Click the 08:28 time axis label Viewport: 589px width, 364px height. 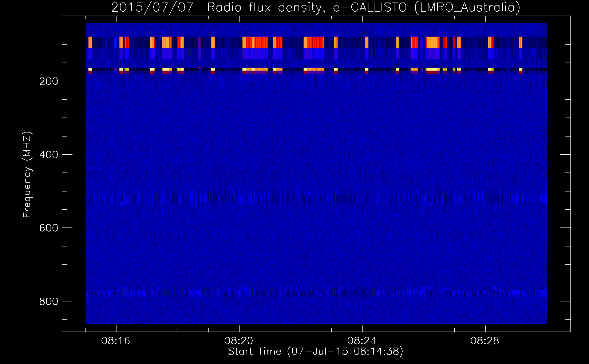click(x=485, y=341)
